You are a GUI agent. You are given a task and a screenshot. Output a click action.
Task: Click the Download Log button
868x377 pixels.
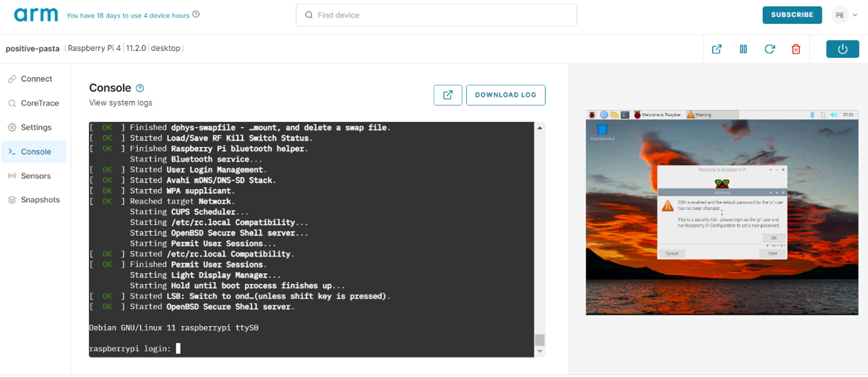pos(505,95)
